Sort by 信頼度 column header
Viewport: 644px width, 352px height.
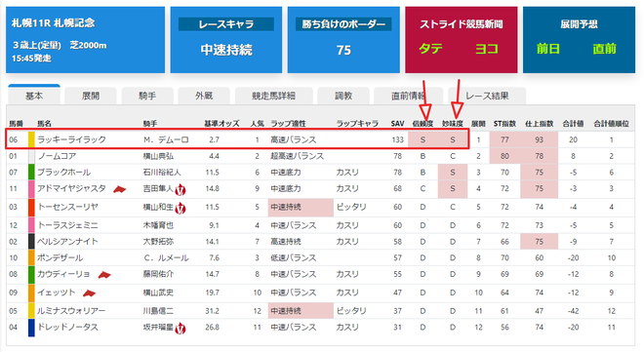pos(423,124)
